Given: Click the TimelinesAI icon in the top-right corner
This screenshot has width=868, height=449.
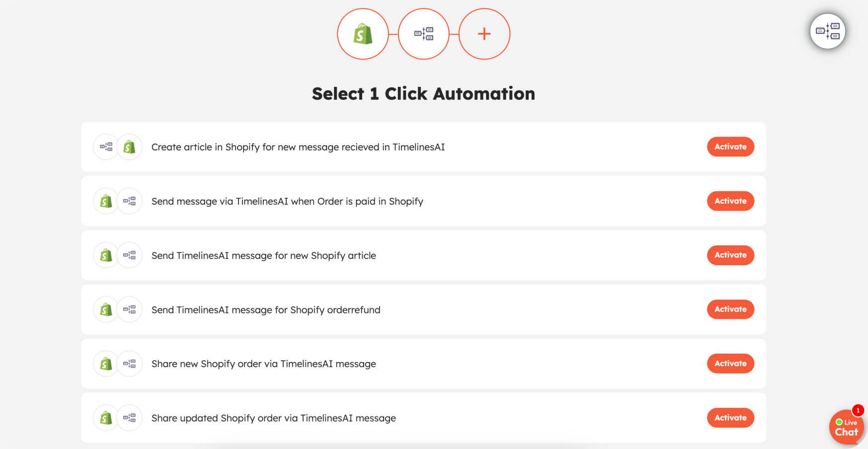Looking at the screenshot, I should [828, 31].
